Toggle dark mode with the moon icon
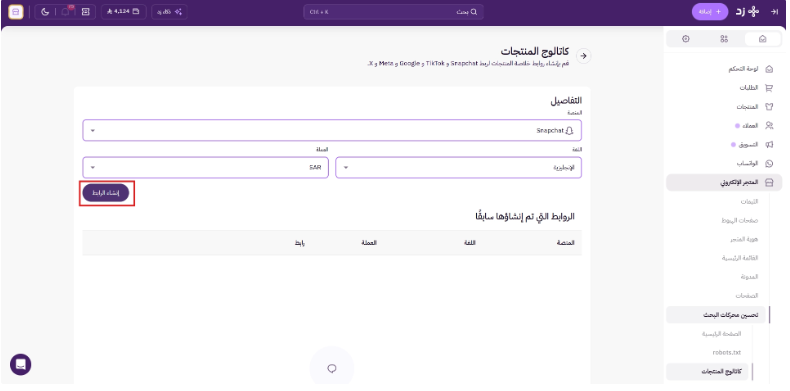 click(45, 12)
